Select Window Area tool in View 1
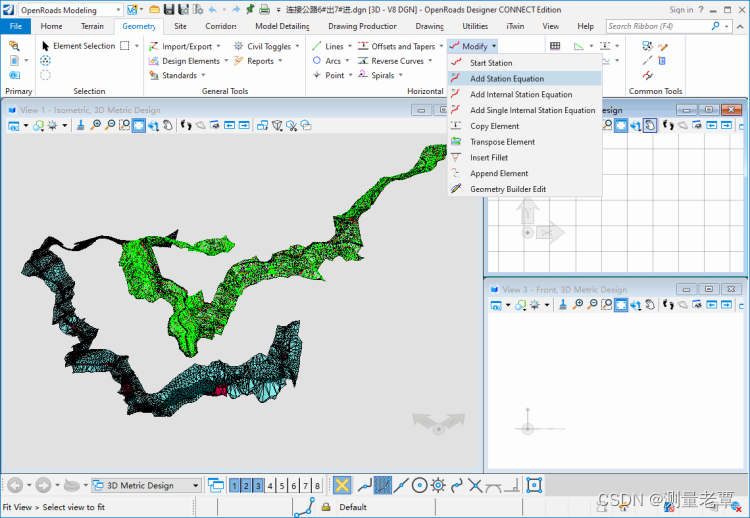 [124, 125]
